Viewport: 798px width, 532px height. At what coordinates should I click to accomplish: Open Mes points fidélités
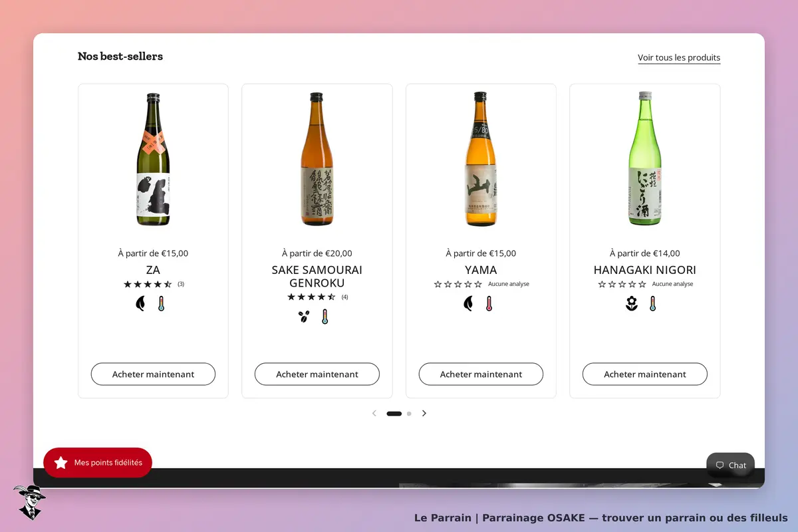coord(98,463)
